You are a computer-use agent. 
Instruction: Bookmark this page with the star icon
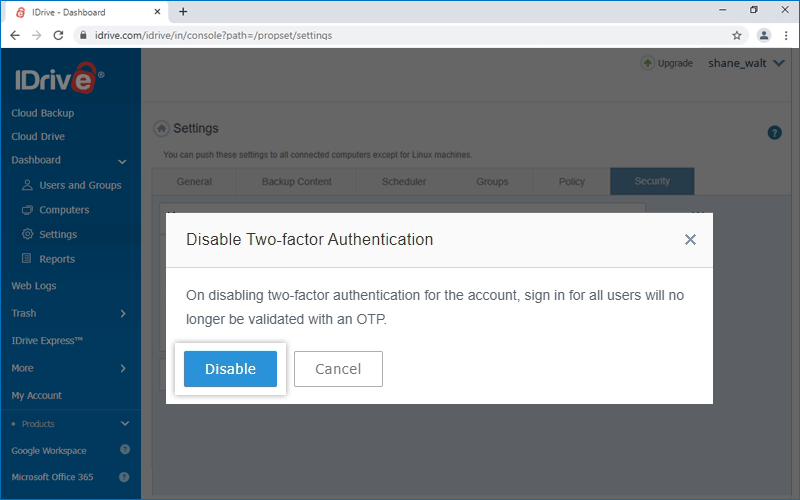coord(737,35)
